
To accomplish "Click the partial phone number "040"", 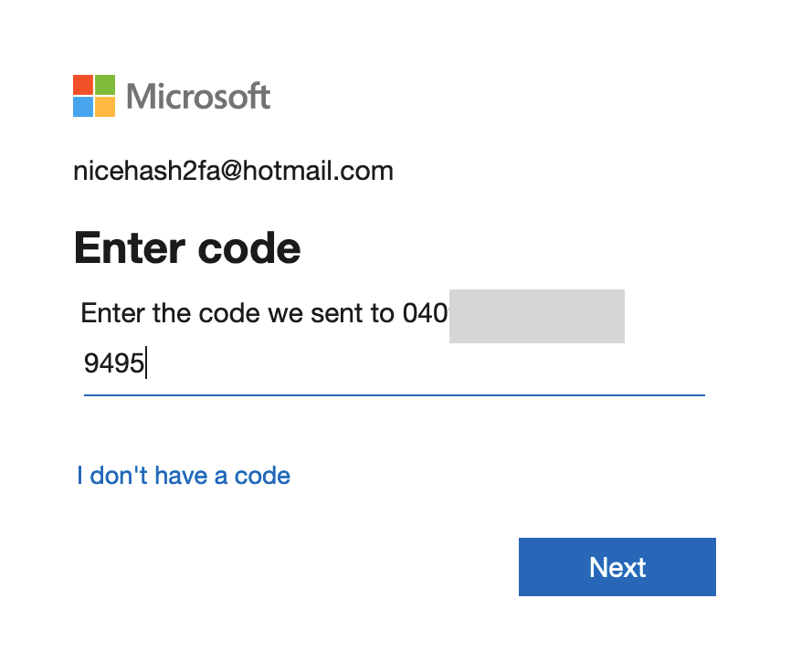I will pyautogui.click(x=425, y=314).
